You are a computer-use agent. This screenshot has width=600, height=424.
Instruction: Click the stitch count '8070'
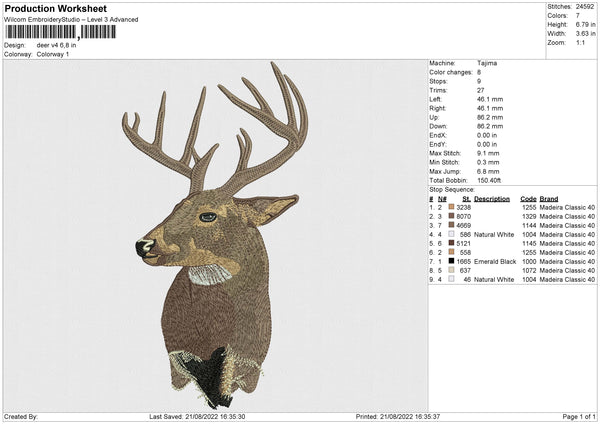(463, 217)
